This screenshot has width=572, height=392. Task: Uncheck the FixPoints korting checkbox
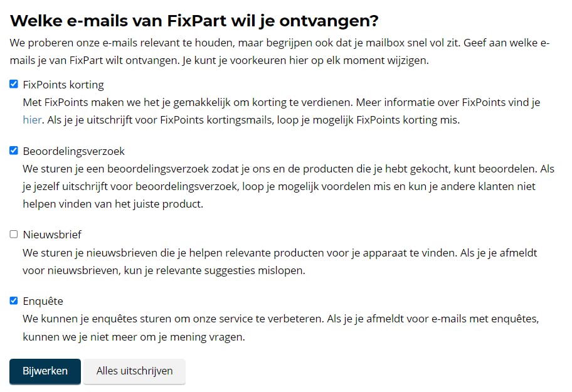tap(14, 84)
